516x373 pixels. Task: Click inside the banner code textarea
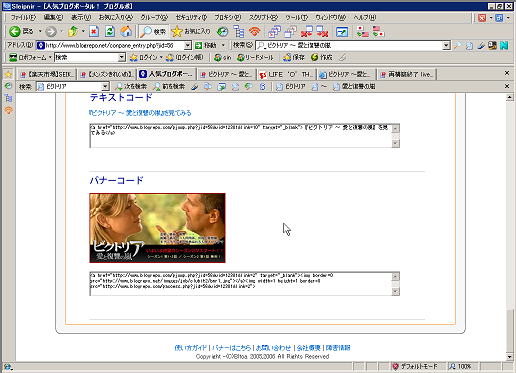[x=241, y=284]
